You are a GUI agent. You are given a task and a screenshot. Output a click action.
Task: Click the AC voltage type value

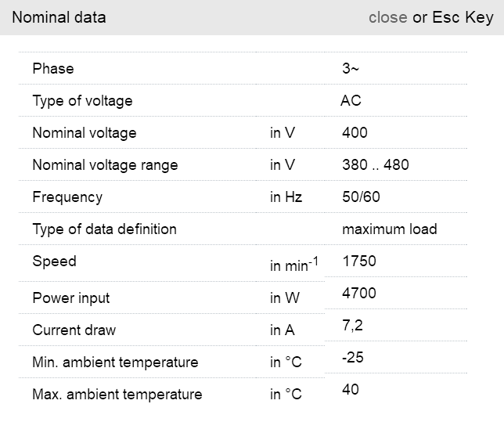pyautogui.click(x=351, y=101)
